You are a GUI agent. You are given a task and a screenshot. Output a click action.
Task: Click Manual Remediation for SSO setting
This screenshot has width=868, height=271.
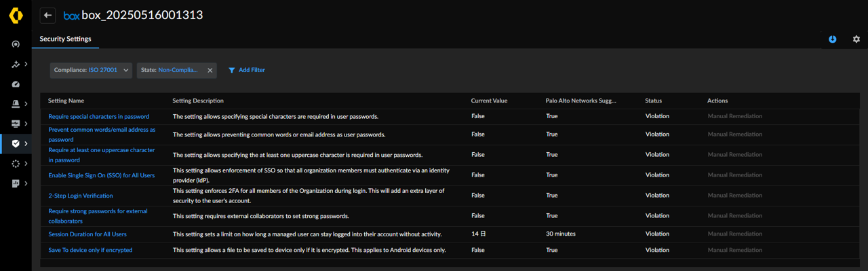(x=734, y=175)
